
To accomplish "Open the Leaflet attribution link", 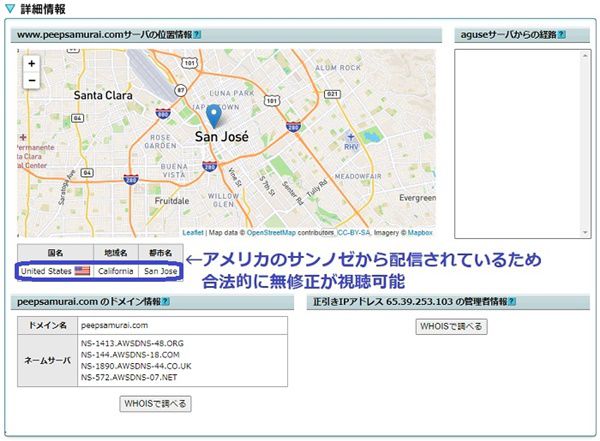I will pos(193,232).
